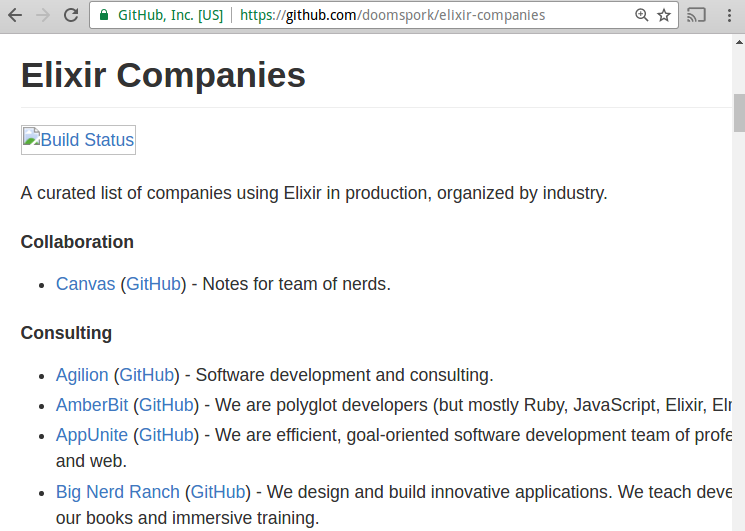Open the GitHub link next to Agilion
745x531 pixels.
pyautogui.click(x=147, y=375)
